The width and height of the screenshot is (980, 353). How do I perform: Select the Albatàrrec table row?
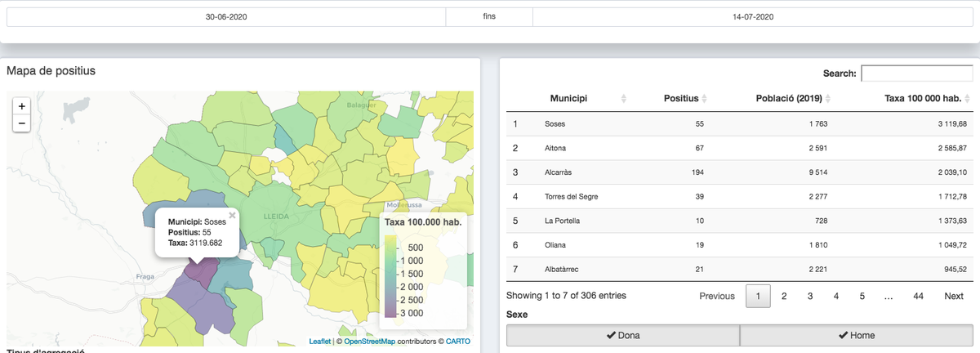tap(740, 269)
